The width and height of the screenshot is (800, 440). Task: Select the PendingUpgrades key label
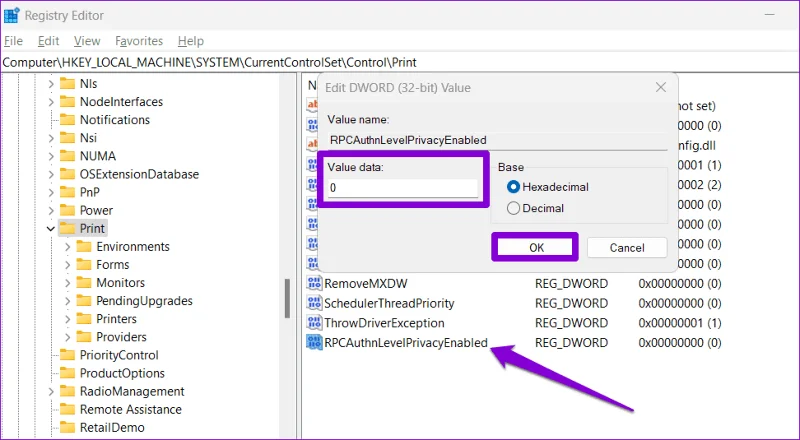click(x=144, y=301)
